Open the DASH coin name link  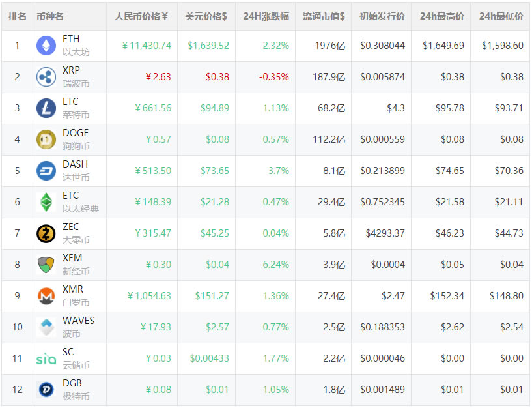click(76, 164)
